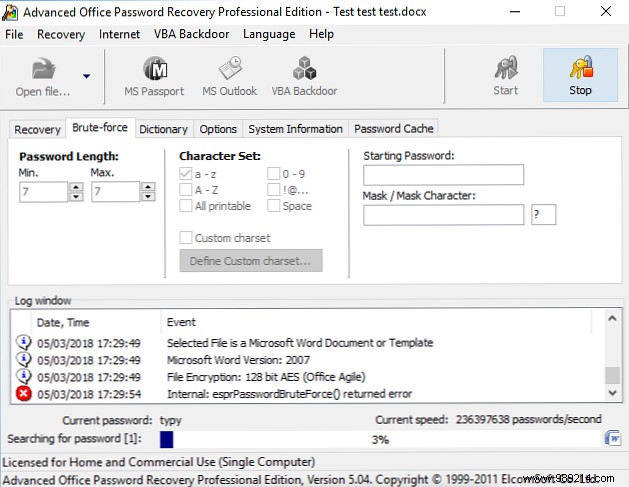Viewport: 629px width, 487px height.
Task: Select the Brute-force tab
Action: tap(100, 128)
